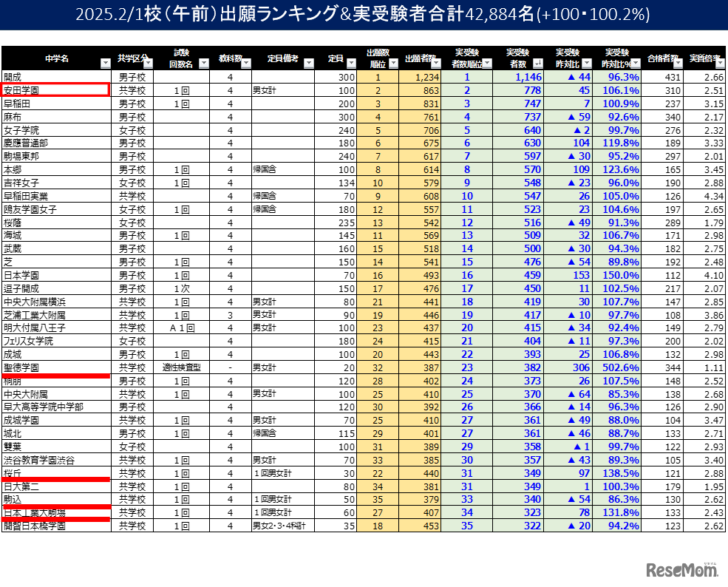Click the 共学区分 column filter icon
Screen dimensions: 728x587
(x=149, y=64)
